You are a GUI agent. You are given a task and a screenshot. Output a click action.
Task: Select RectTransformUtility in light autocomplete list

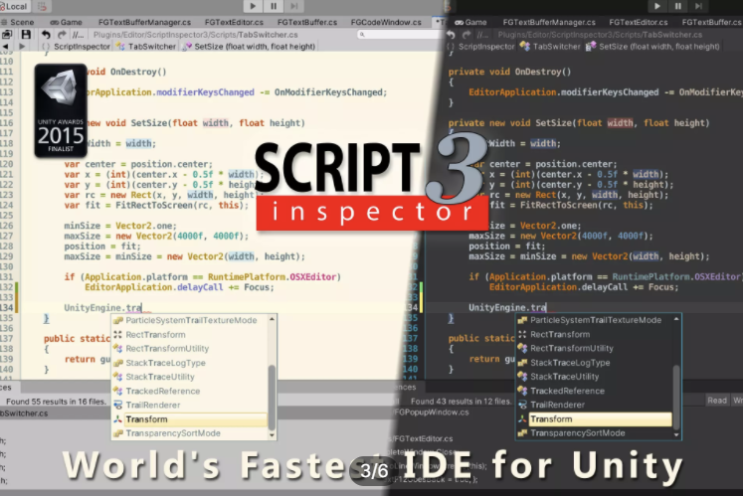[x=190, y=348]
